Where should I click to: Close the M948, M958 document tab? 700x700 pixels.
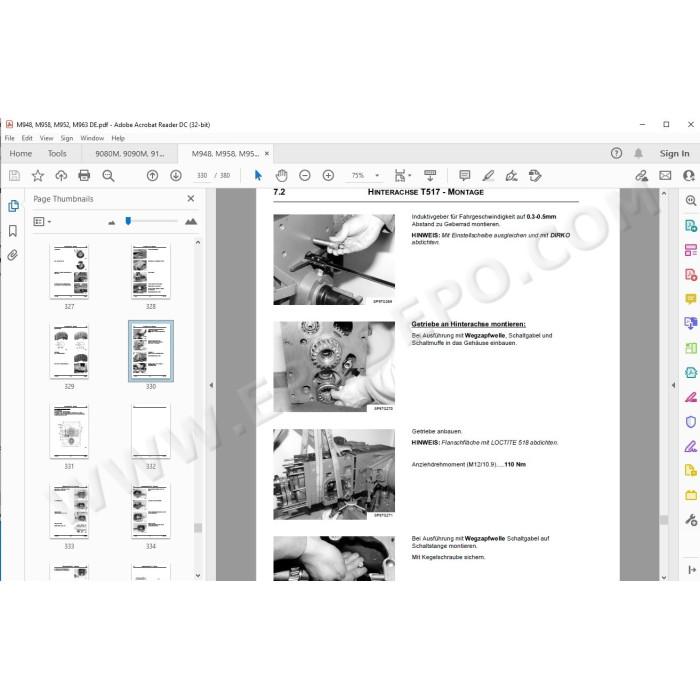click(x=267, y=153)
